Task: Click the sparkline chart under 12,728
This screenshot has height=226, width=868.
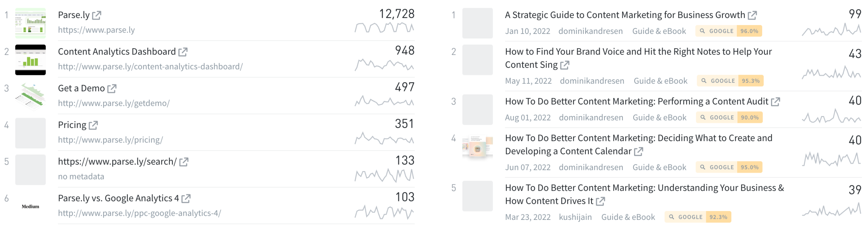Action: 384,27
